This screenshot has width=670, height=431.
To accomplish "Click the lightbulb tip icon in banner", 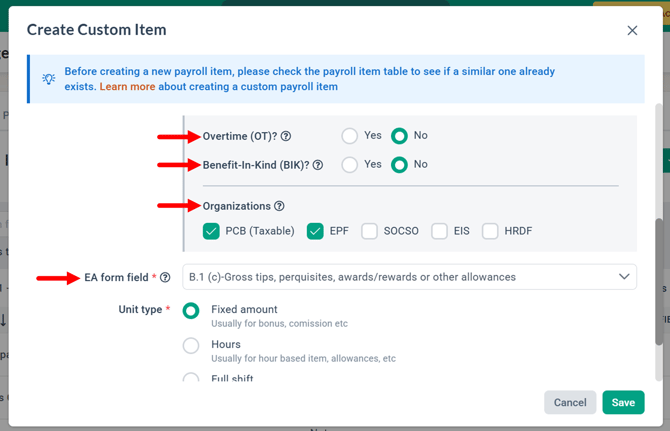I will tap(49, 79).
